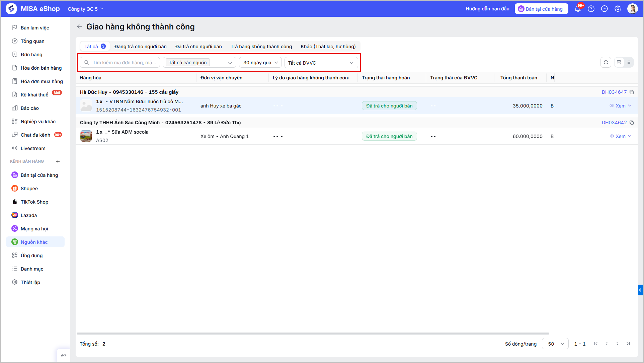Open the settings gear in header
Image resolution: width=644 pixels, height=363 pixels.
point(618,9)
